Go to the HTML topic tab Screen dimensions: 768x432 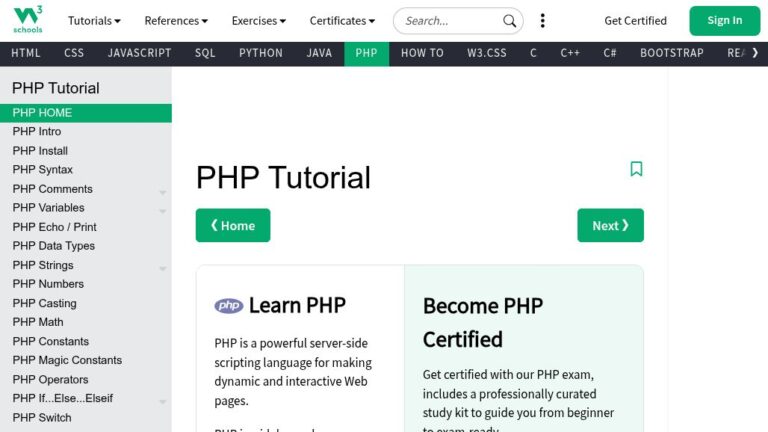pyautogui.click(x=26, y=53)
